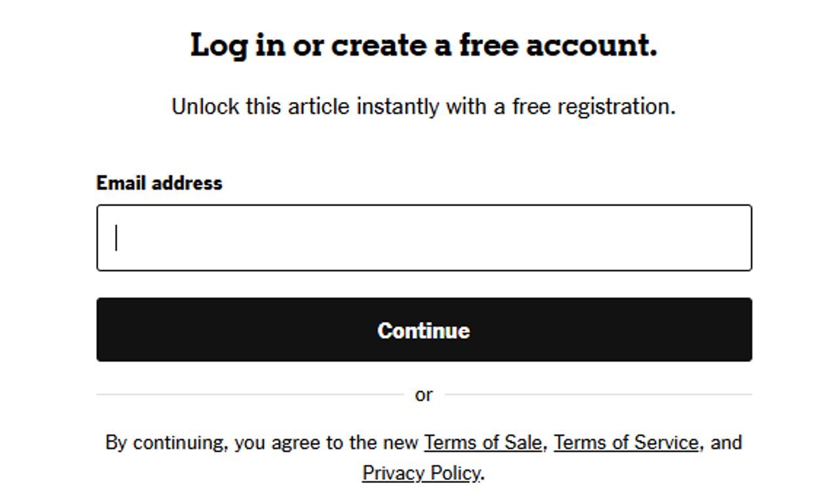Image resolution: width=838 pixels, height=504 pixels.
Task: Place the cursor at the blinking caret in the email box
Action: [117, 238]
